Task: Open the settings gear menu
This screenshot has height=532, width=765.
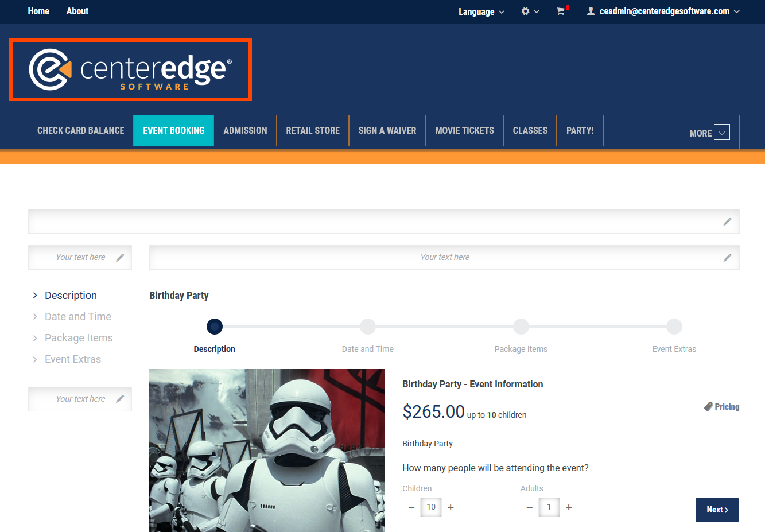Action: (x=530, y=11)
